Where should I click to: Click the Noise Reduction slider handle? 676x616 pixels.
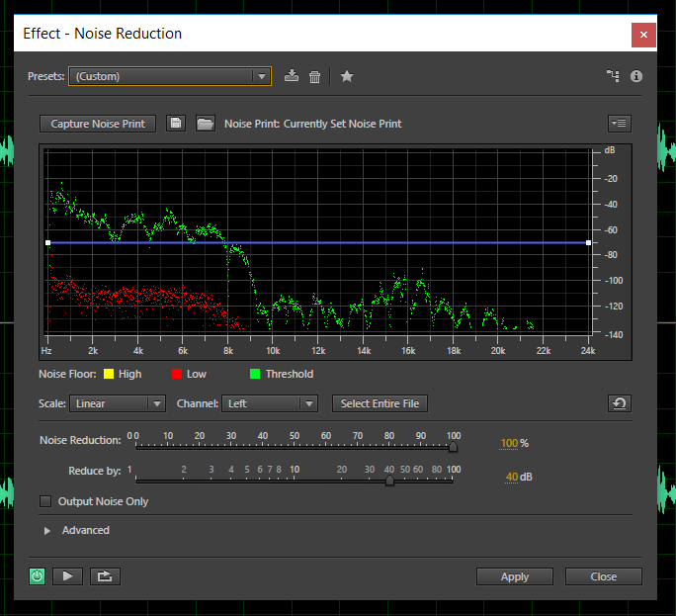tap(453, 447)
